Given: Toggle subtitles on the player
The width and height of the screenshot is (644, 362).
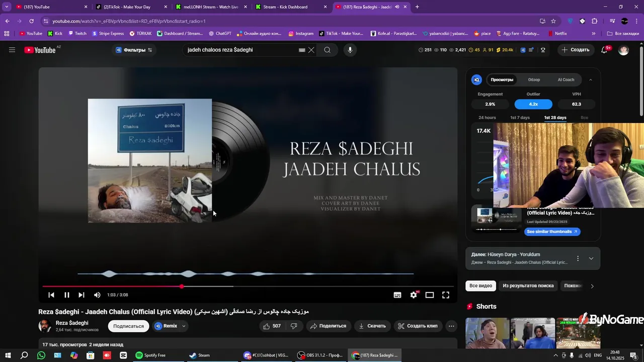Looking at the screenshot, I should click(x=397, y=295).
